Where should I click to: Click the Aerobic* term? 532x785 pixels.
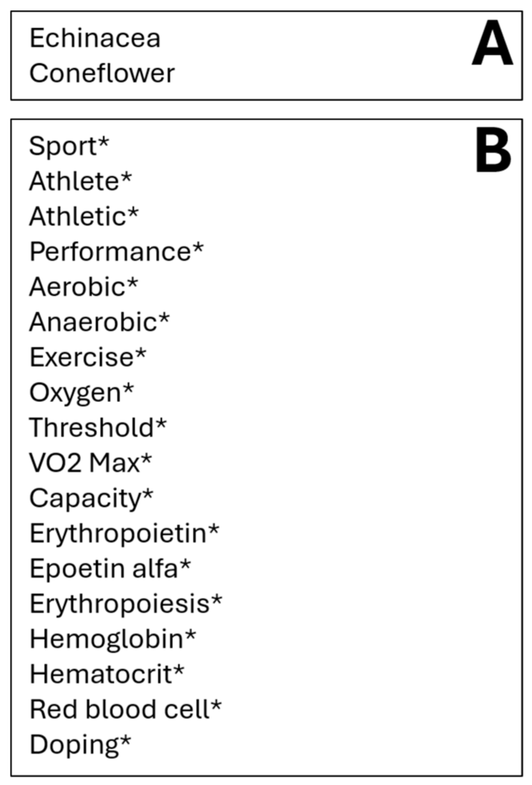(x=84, y=287)
